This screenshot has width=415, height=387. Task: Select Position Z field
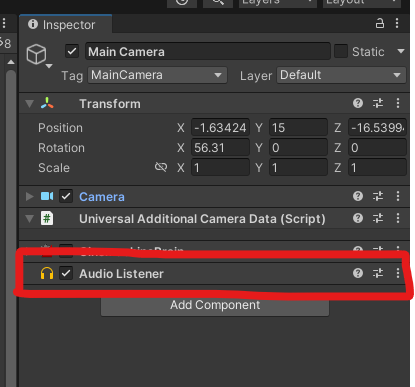point(377,128)
